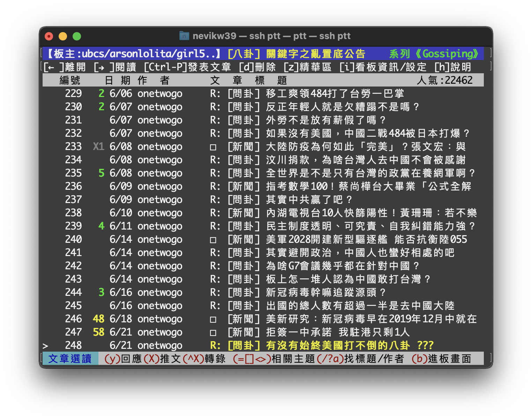The height and width of the screenshot is (420, 532).
Task: Click the (^X)轉錄 forward hint
Action: pyautogui.click(x=204, y=359)
